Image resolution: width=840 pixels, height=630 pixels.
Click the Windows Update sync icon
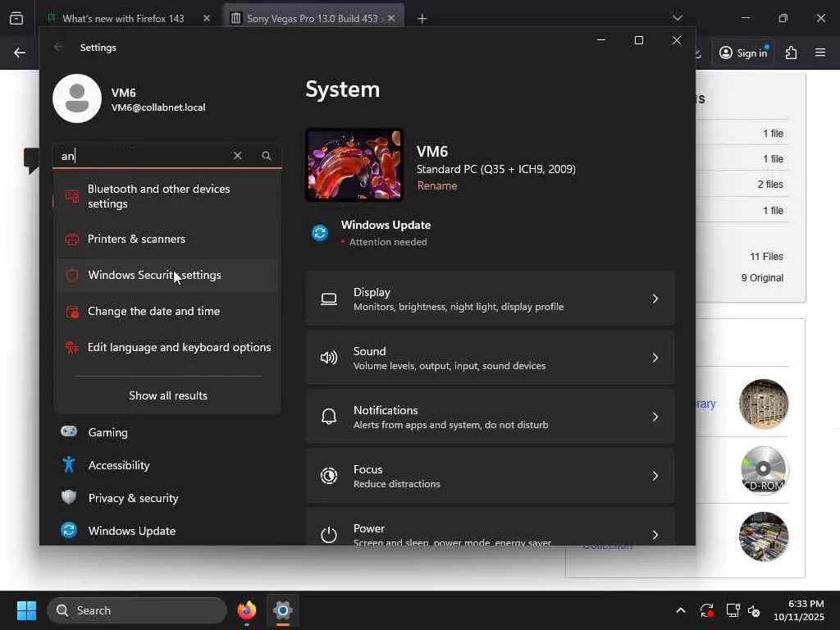(320, 233)
